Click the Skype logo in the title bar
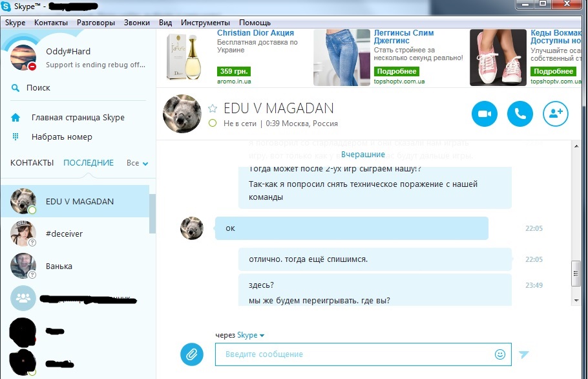This screenshot has height=379, width=588. point(6,6)
